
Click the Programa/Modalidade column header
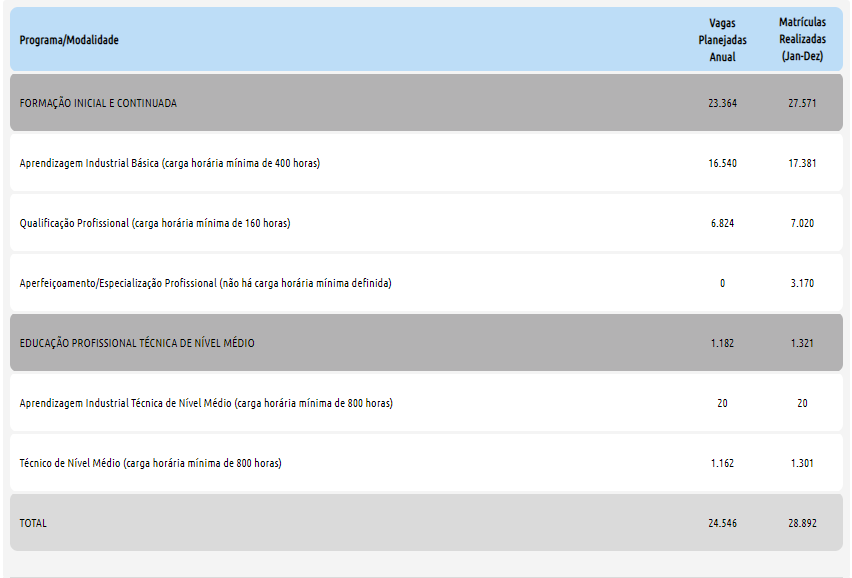click(x=69, y=40)
